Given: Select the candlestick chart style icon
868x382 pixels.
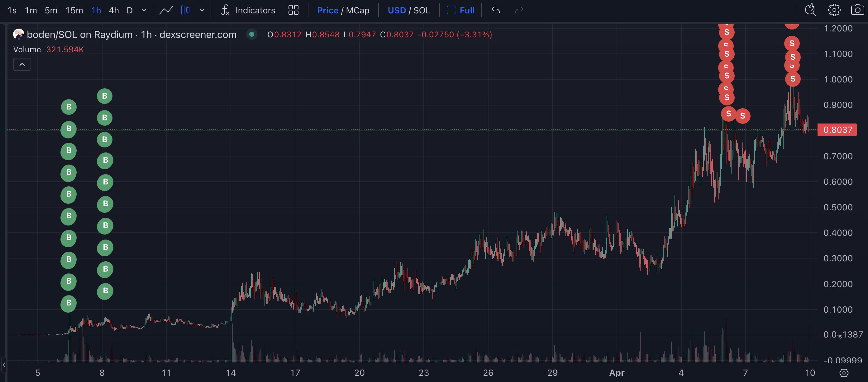Looking at the screenshot, I should [185, 11].
